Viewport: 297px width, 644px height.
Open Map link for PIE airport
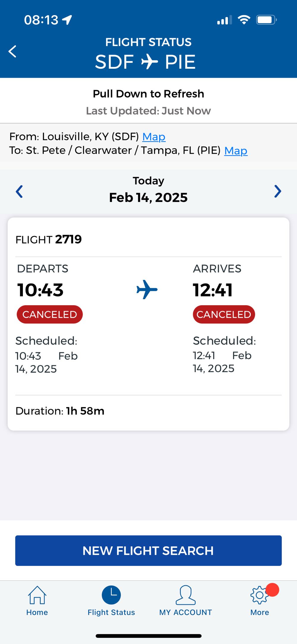click(x=236, y=151)
